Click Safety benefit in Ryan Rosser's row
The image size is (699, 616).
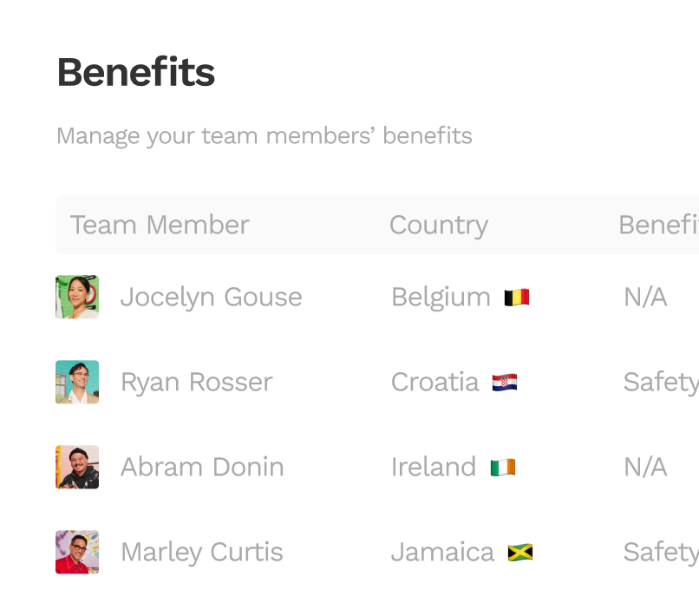pyautogui.click(x=661, y=382)
